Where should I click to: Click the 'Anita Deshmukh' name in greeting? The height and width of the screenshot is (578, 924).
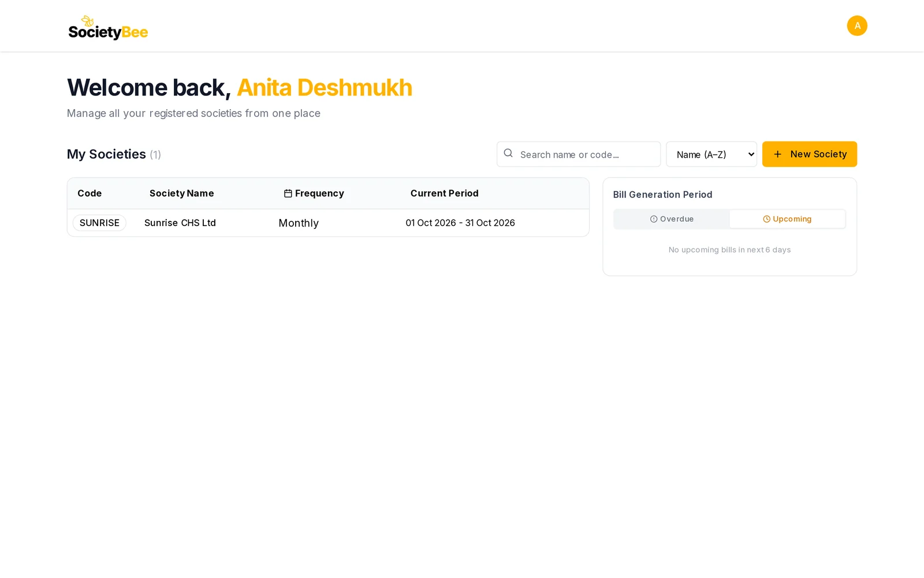(325, 88)
